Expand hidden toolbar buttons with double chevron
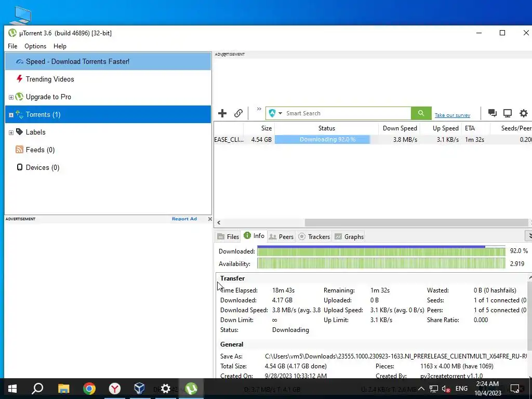 (259, 109)
